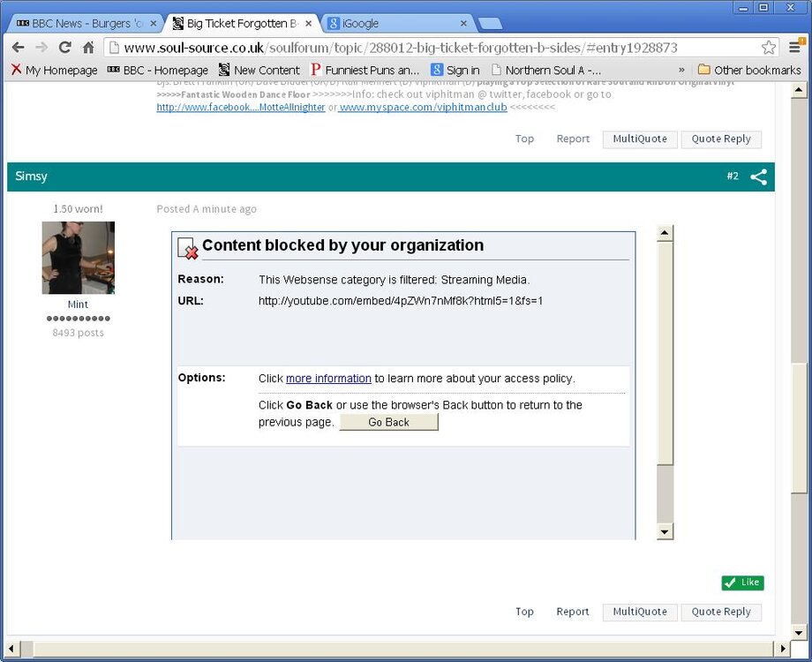Open the Sign in bookmark
This screenshot has height=662, width=812.
[x=455, y=70]
